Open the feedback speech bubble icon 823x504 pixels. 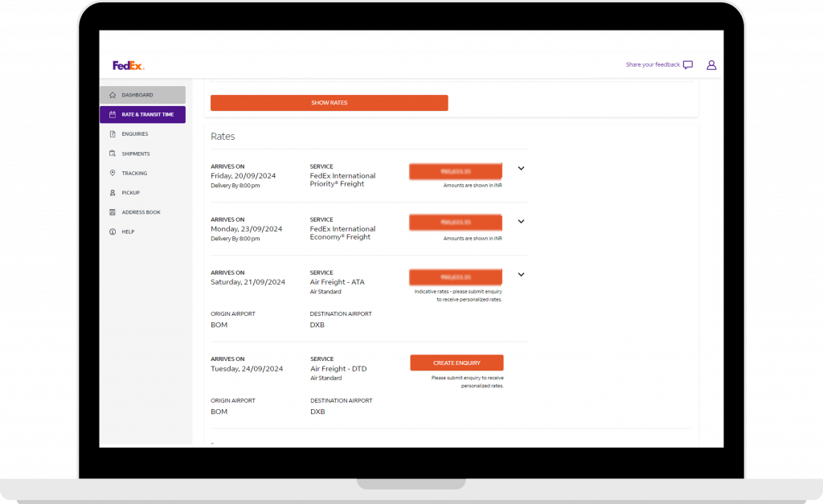click(x=688, y=64)
